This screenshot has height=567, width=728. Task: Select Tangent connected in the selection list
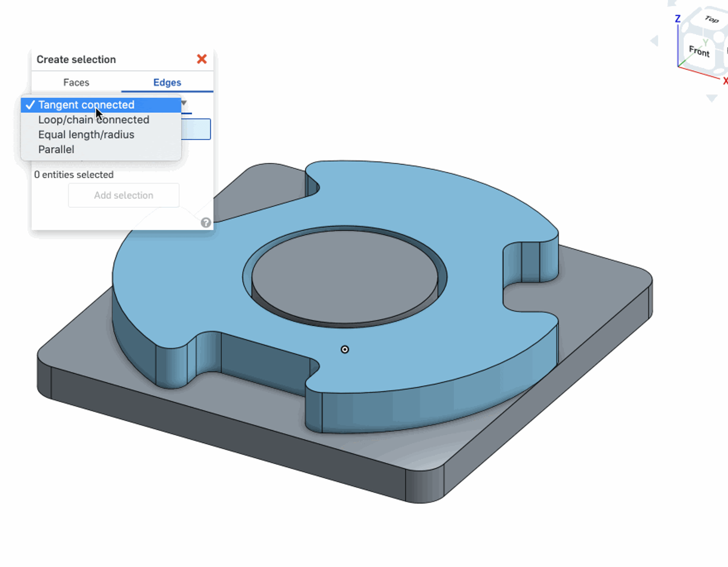pos(86,105)
